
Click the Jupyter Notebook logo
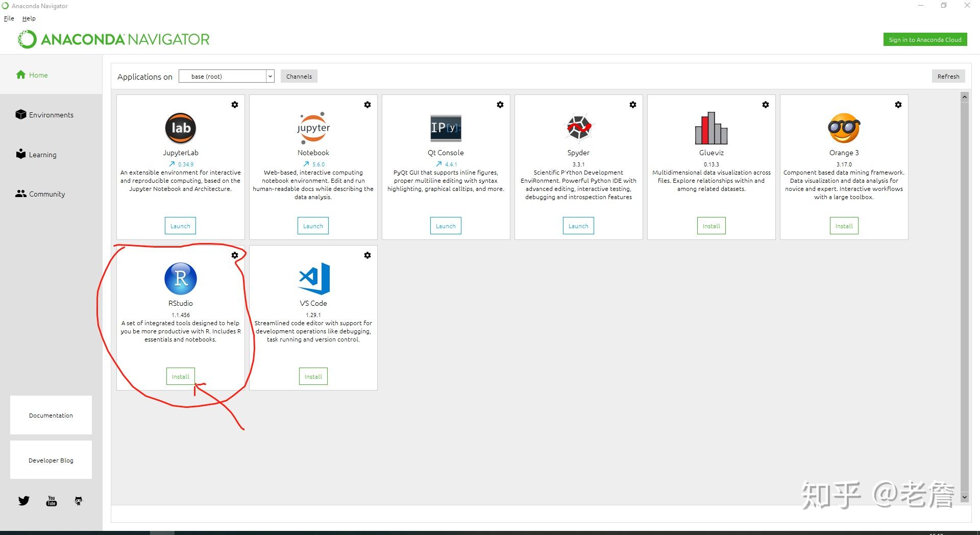pyautogui.click(x=313, y=128)
